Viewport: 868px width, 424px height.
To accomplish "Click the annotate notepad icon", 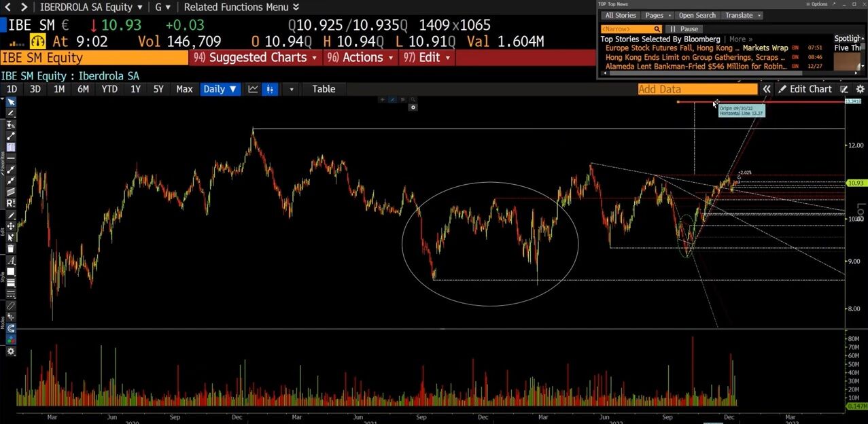I will point(845,89).
